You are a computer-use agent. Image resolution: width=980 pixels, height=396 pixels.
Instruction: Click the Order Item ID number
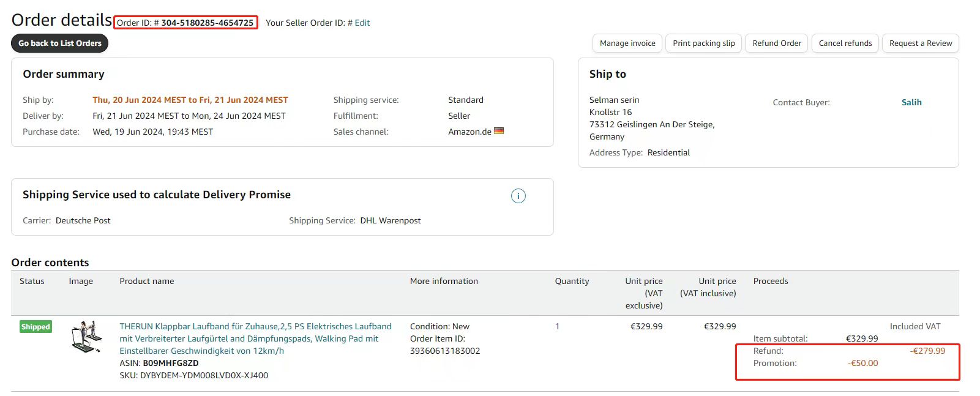445,351
